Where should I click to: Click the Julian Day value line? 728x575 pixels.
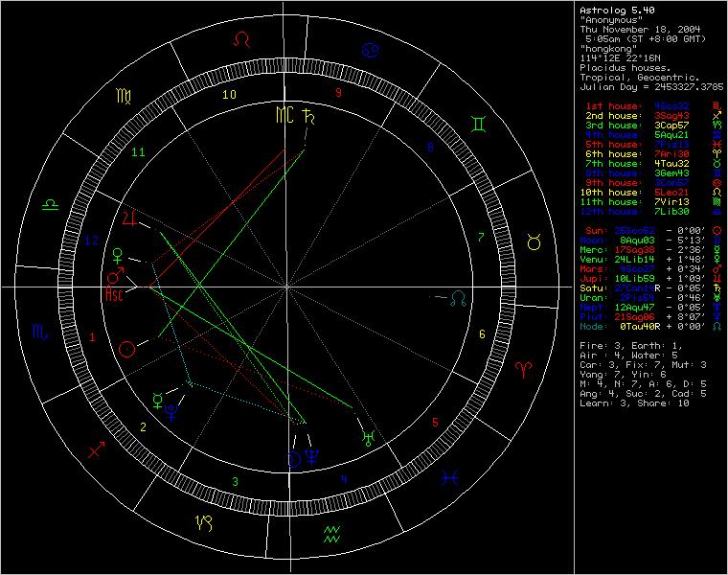(651, 87)
